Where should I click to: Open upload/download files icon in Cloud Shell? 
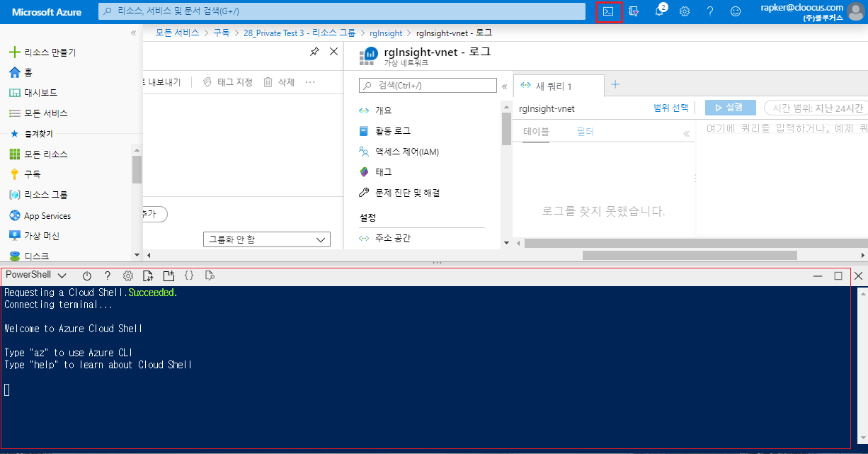click(148, 276)
